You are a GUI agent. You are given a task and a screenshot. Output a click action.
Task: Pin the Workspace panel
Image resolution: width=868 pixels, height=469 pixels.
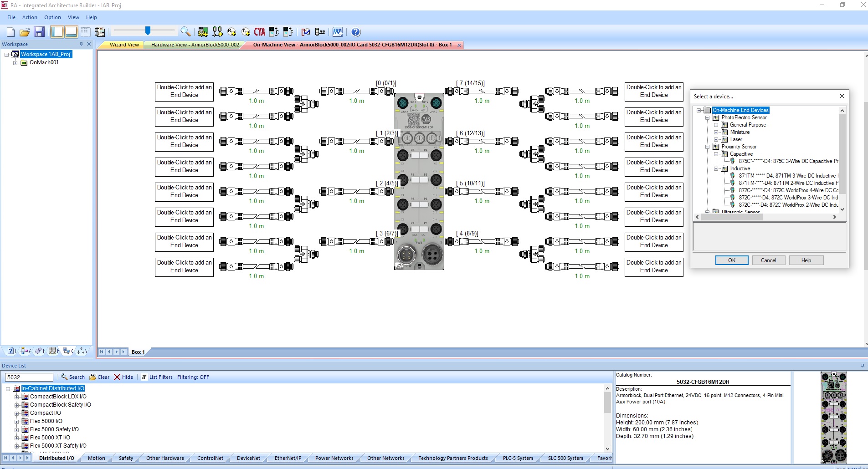pos(82,44)
